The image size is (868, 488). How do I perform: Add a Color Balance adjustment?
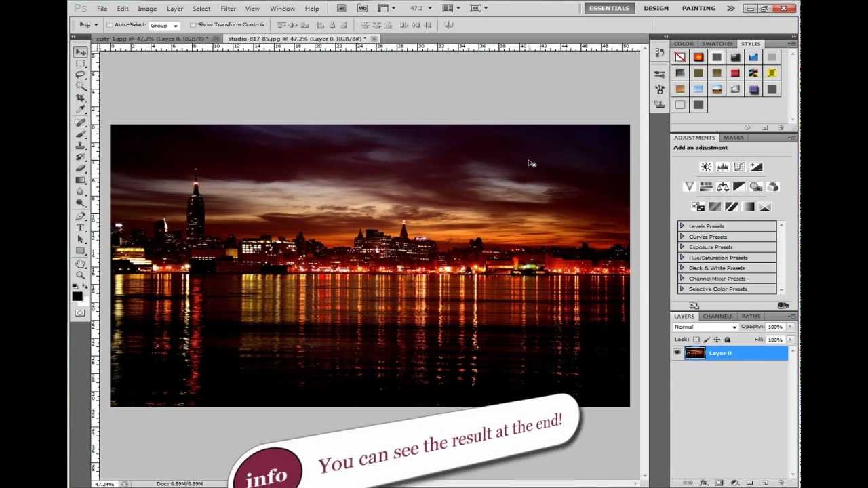723,186
